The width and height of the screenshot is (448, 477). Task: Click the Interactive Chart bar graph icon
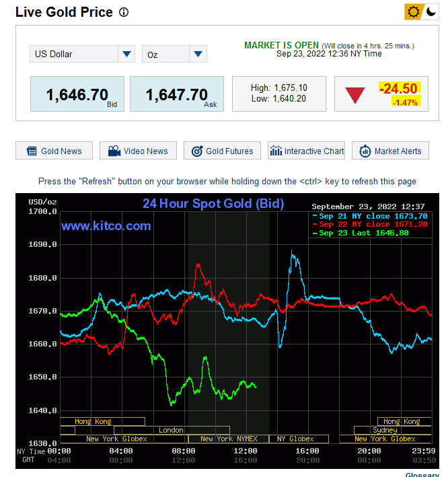click(276, 151)
